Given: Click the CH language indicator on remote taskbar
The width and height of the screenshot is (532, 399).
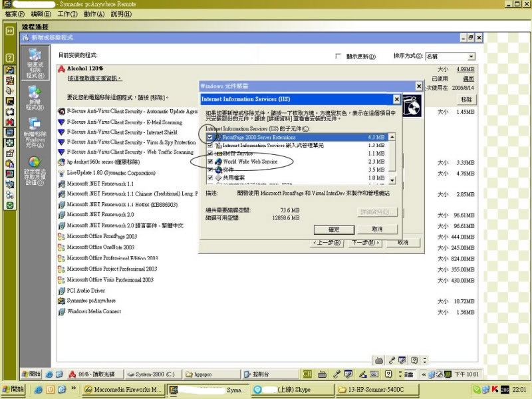Looking at the screenshot, I should [x=307, y=374].
